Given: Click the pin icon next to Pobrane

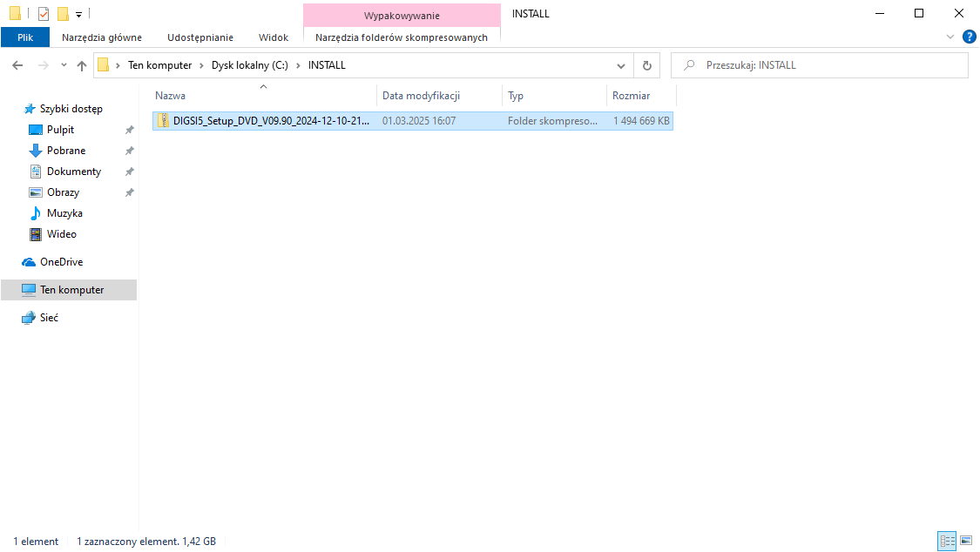Looking at the screenshot, I should tap(130, 151).
